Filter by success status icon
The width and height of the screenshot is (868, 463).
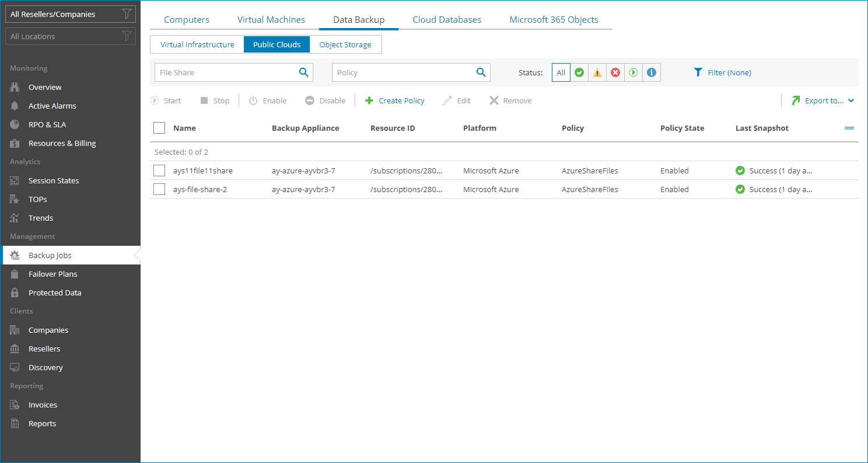click(x=579, y=73)
